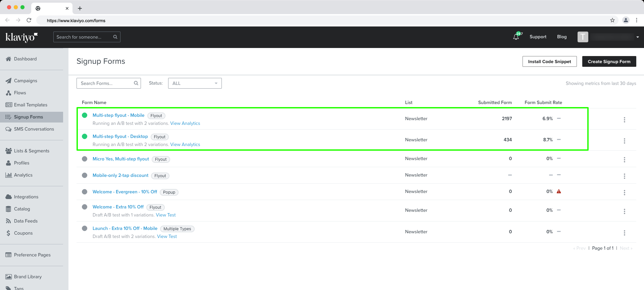Image resolution: width=644 pixels, height=290 pixels.
Task: Open options menu for Multi-step flyout - Desktop
Action: click(x=625, y=141)
